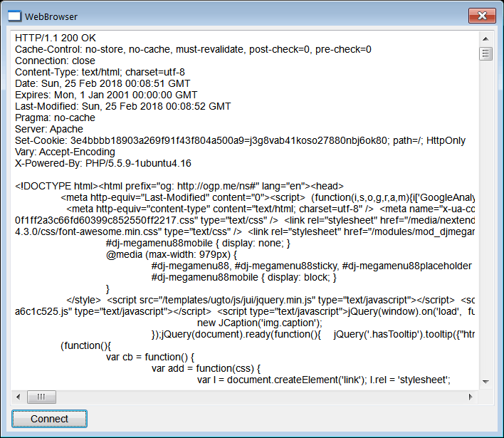The width and height of the screenshot is (504, 438).
Task: Close the WebBrowser window
Action: click(482, 16)
